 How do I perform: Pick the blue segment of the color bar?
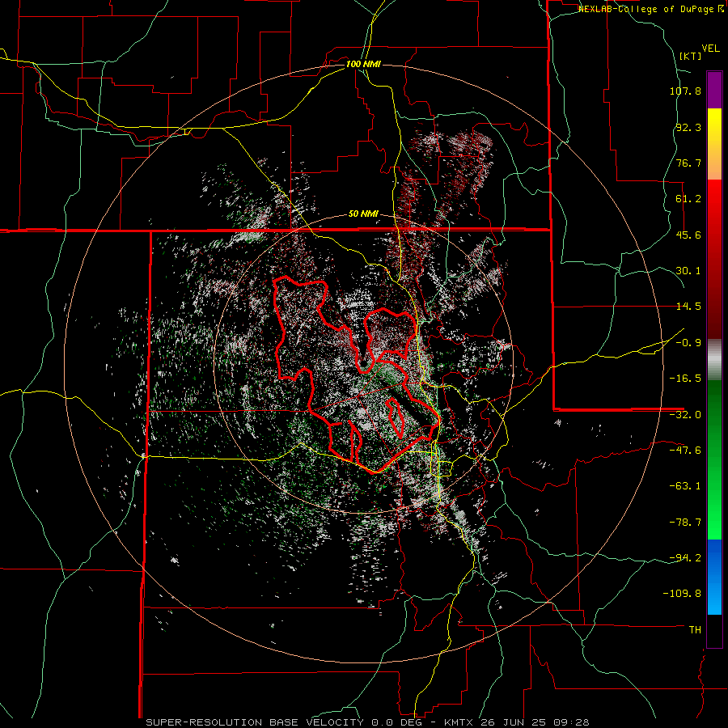[x=714, y=577]
